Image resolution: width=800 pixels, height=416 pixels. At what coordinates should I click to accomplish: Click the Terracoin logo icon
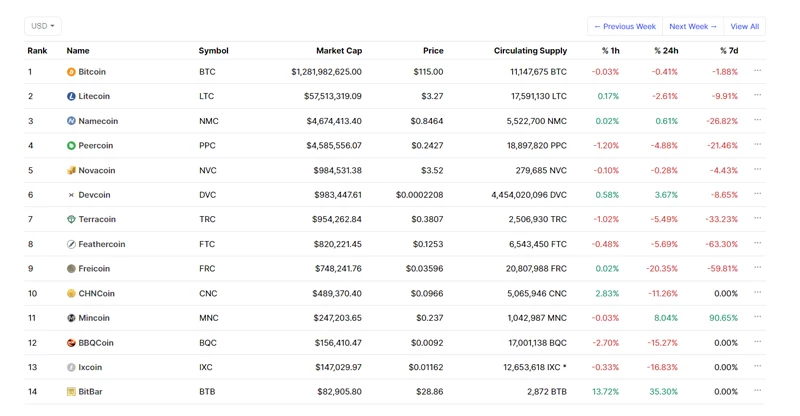click(71, 220)
